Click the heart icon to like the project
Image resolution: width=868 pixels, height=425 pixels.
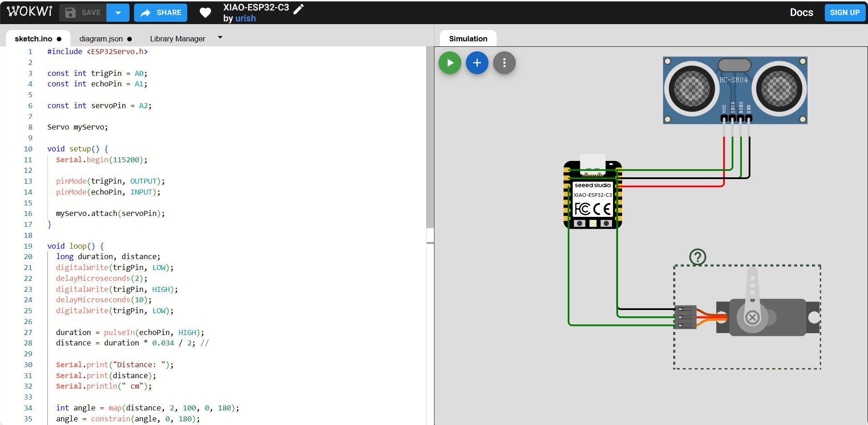click(x=205, y=13)
